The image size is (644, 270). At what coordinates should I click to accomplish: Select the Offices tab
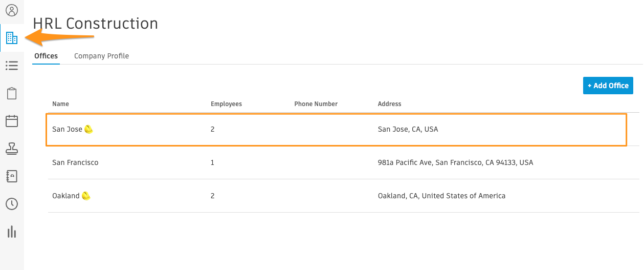(46, 56)
